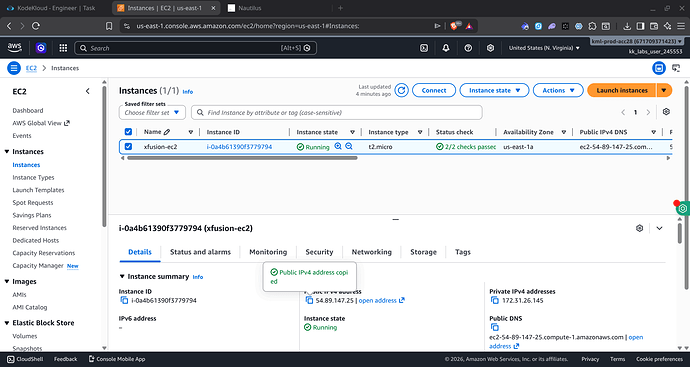Focus the AWS top Search field
This screenshot has height=367, width=690.
click(x=195, y=48)
